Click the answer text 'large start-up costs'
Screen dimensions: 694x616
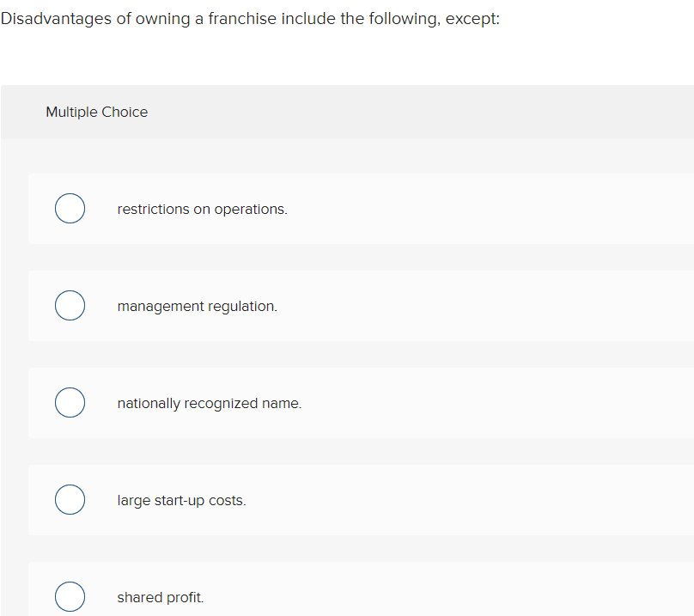[181, 500]
